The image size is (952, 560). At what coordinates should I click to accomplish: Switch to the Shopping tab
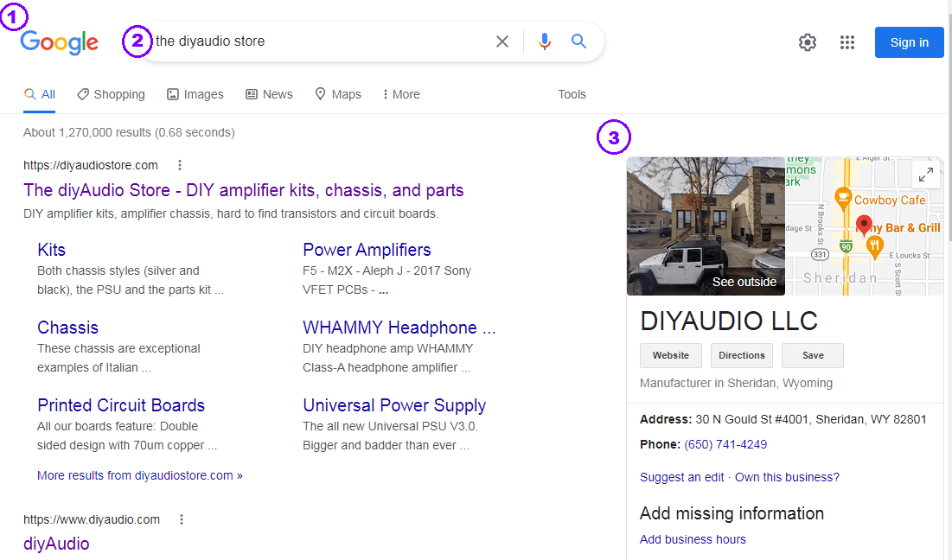(111, 95)
